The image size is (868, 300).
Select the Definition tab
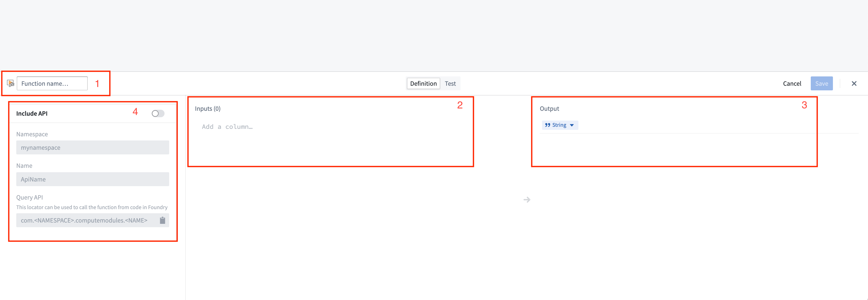pos(423,83)
